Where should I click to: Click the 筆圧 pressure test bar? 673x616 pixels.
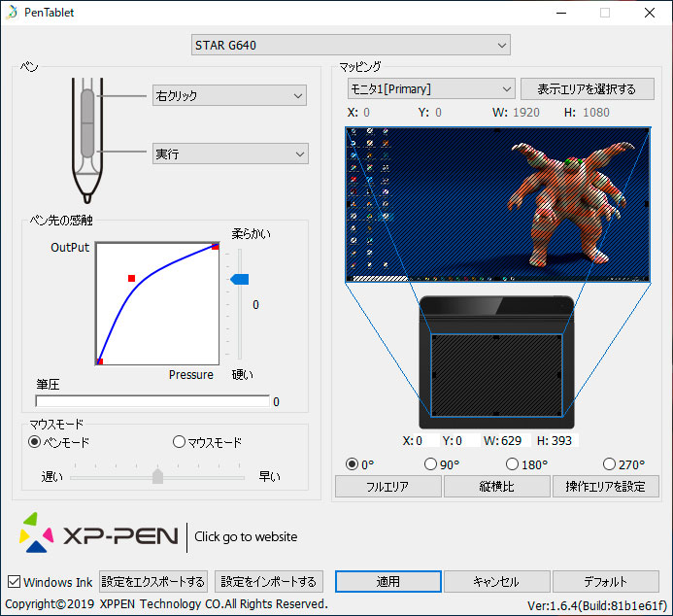click(152, 401)
